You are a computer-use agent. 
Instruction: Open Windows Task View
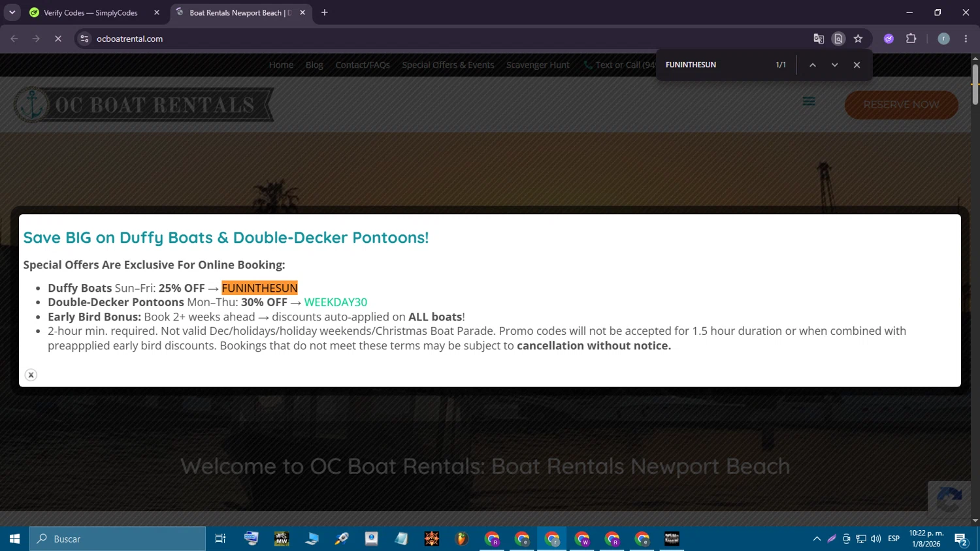220,539
